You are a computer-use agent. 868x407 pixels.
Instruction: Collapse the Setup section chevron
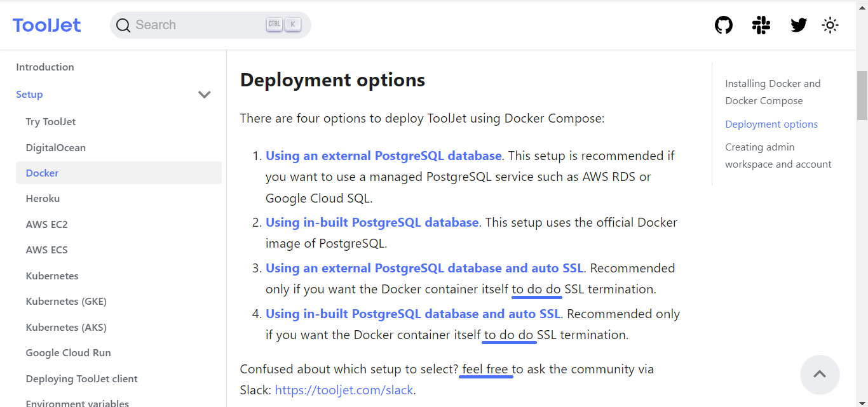point(204,94)
